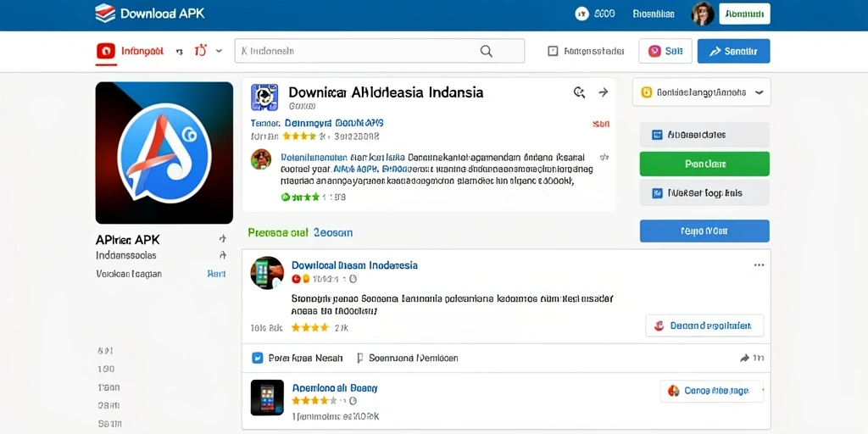This screenshot has width=868, height=434.
Task: Tick the square checkbox before "Kenkensstader"
Action: (553, 51)
